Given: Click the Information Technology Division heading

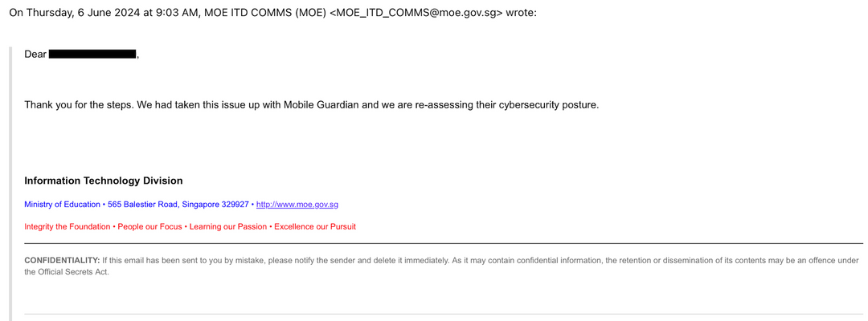Looking at the screenshot, I should [104, 181].
